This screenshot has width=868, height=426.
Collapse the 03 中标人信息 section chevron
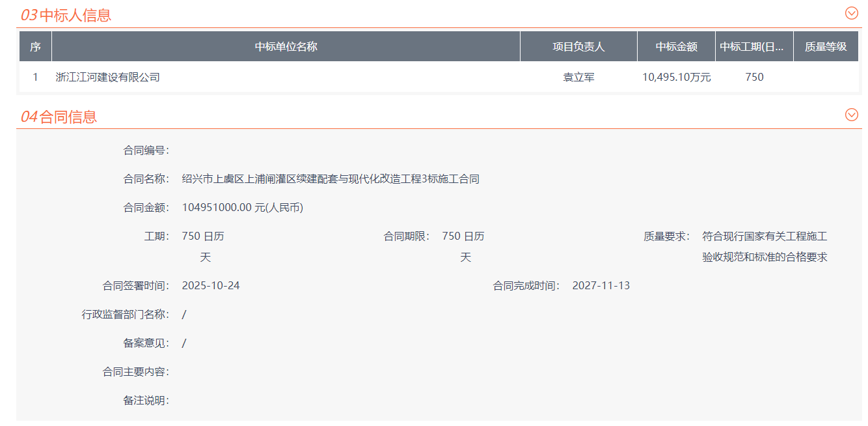(x=851, y=13)
